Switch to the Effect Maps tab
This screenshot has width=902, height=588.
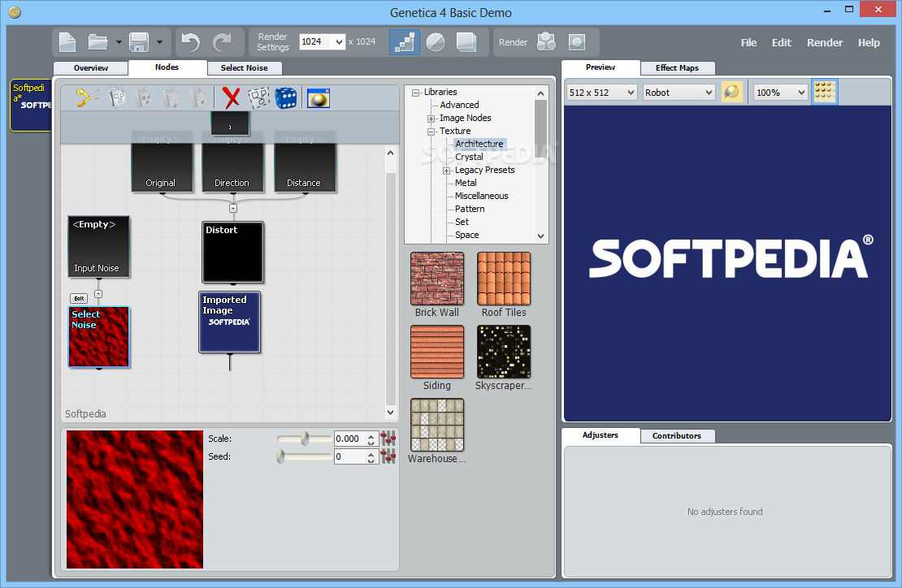pos(677,68)
